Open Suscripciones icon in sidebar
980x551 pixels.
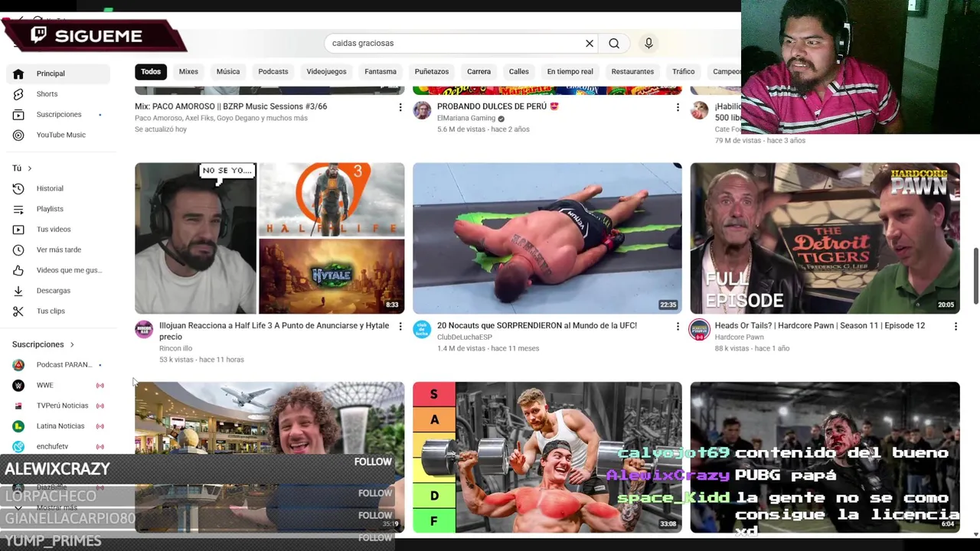click(x=18, y=115)
